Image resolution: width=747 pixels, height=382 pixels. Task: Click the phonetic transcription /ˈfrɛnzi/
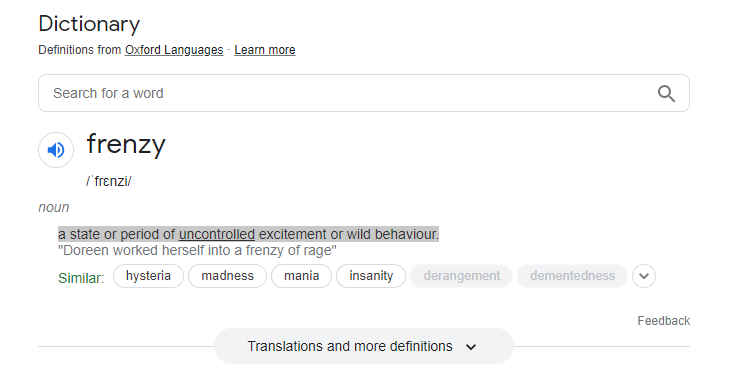pos(109,181)
